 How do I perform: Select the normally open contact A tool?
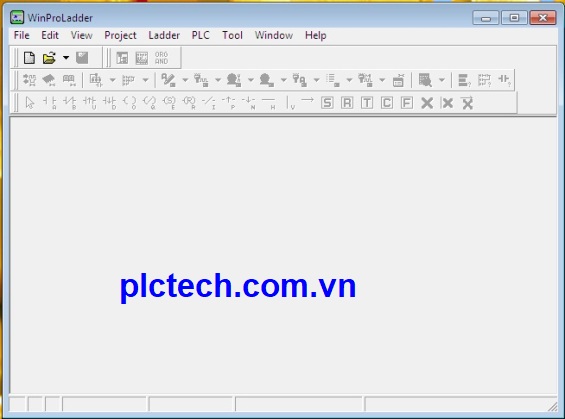coord(50,103)
